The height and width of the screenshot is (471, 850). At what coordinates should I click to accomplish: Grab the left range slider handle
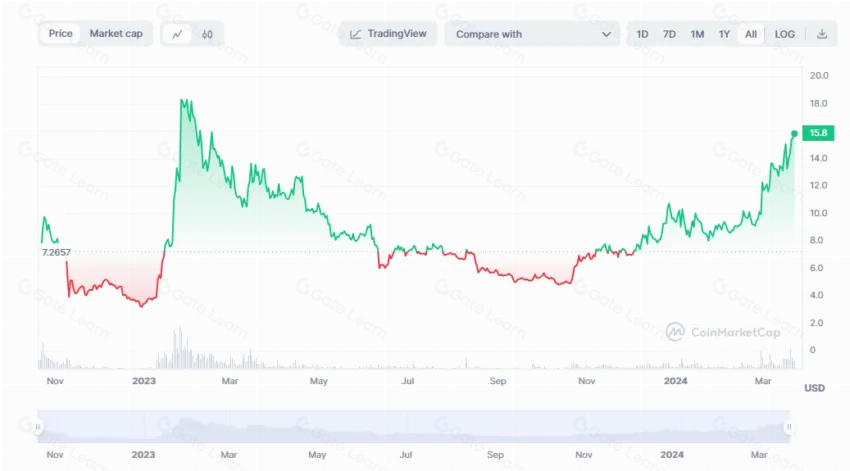(x=38, y=427)
